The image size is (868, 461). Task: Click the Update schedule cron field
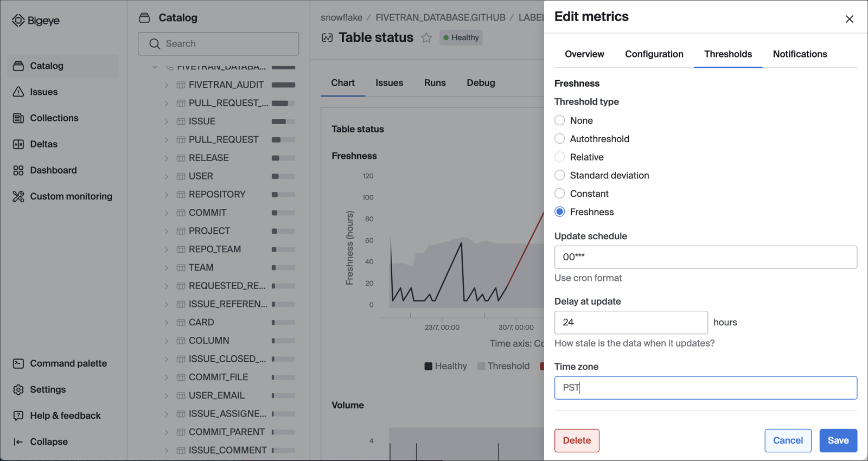(x=705, y=257)
